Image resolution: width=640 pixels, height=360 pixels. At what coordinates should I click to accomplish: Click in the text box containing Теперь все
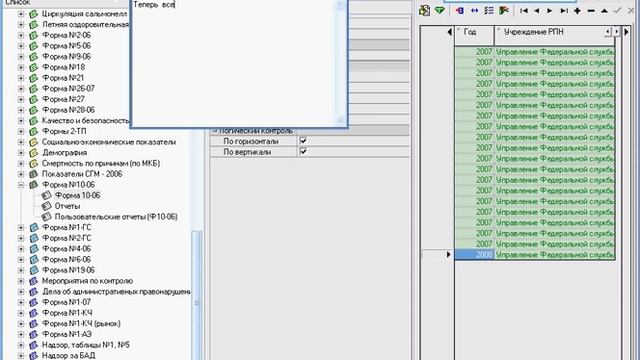pos(233,63)
